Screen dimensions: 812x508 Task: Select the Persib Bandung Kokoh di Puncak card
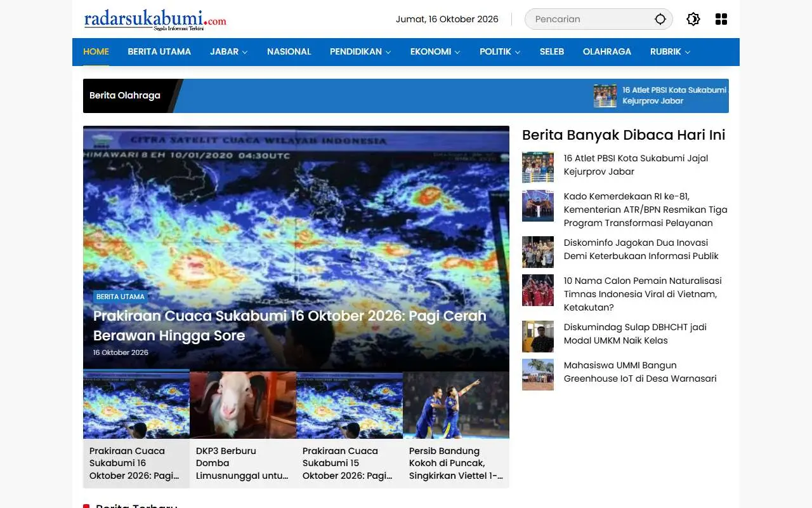tap(456, 429)
